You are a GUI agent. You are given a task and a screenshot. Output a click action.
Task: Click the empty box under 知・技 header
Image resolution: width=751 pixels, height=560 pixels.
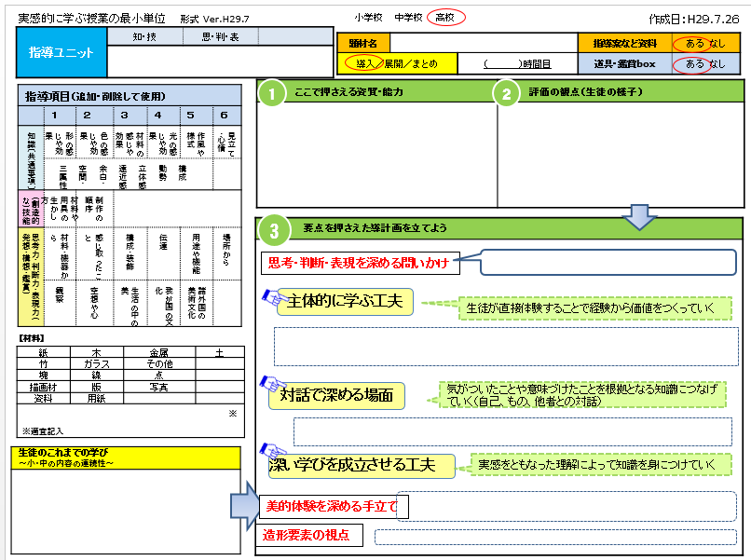tap(220, 61)
